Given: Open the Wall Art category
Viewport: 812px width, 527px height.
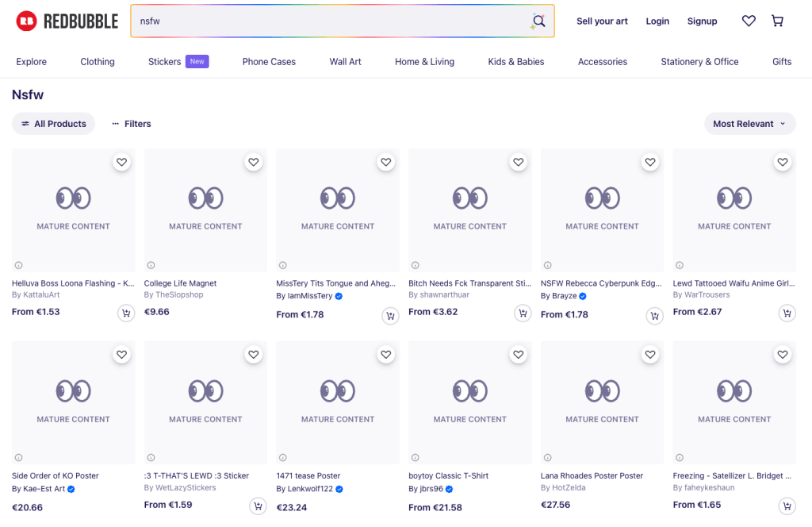Looking at the screenshot, I should tap(345, 62).
